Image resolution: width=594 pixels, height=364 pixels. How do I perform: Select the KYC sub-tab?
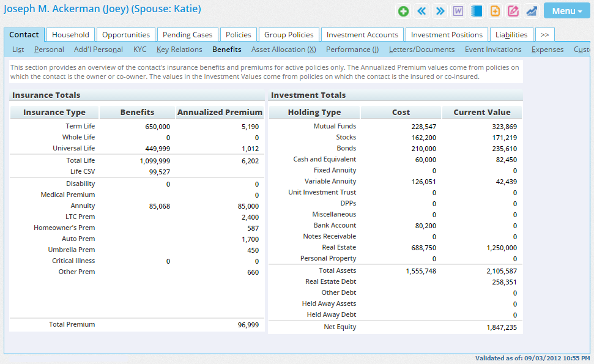pyautogui.click(x=139, y=50)
